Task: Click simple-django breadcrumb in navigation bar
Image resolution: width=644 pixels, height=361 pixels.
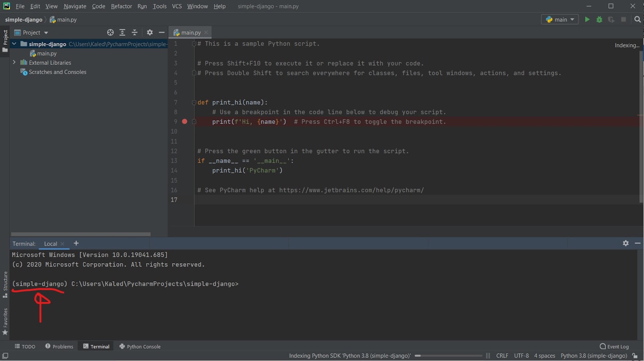Action: pos(24,20)
